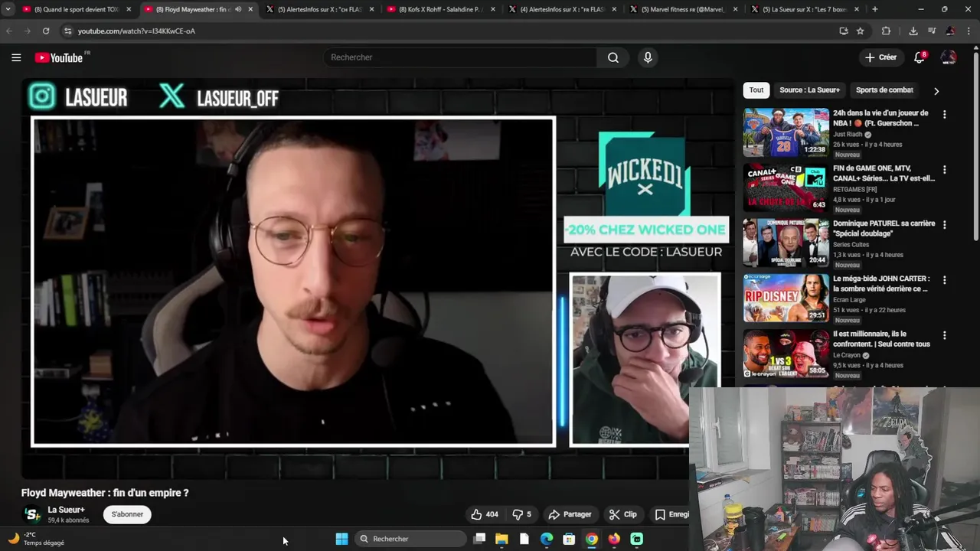The image size is (980, 551).
Task: Click the YouTube search input field
Action: point(459,57)
